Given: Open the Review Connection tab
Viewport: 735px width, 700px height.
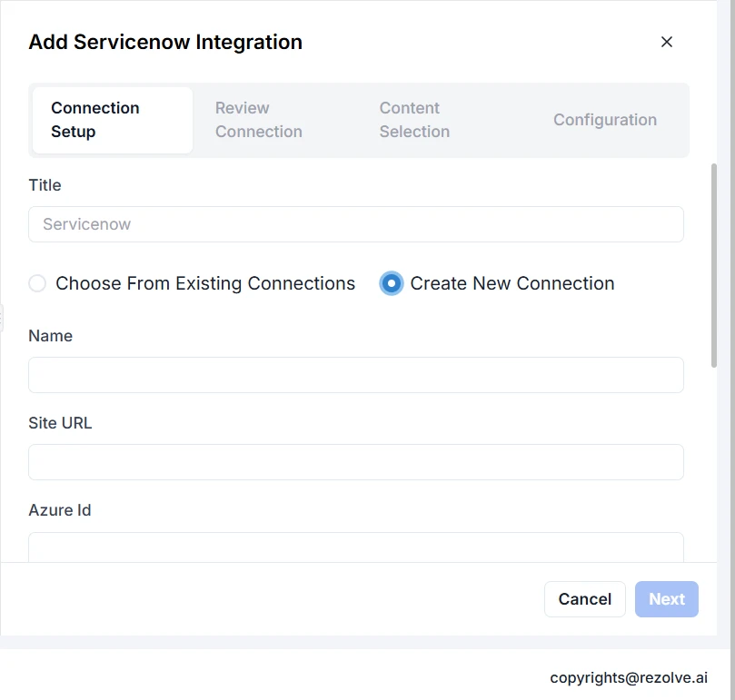Looking at the screenshot, I should pyautogui.click(x=259, y=120).
